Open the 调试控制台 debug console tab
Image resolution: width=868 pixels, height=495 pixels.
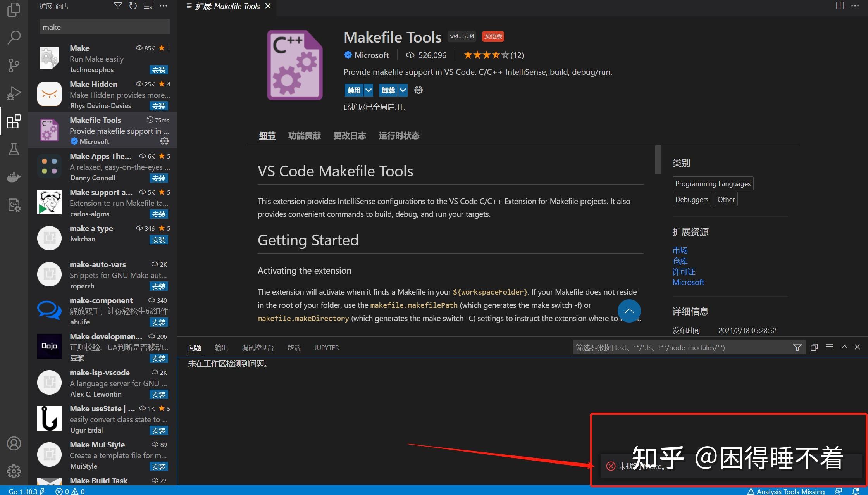258,348
